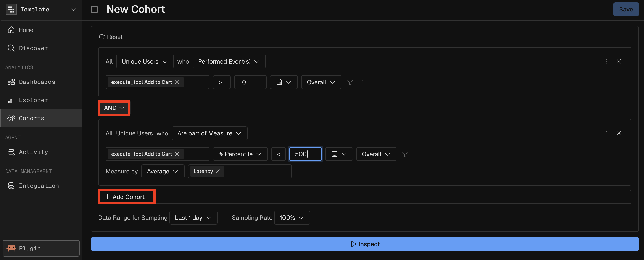Click the < operator selector

click(x=279, y=154)
